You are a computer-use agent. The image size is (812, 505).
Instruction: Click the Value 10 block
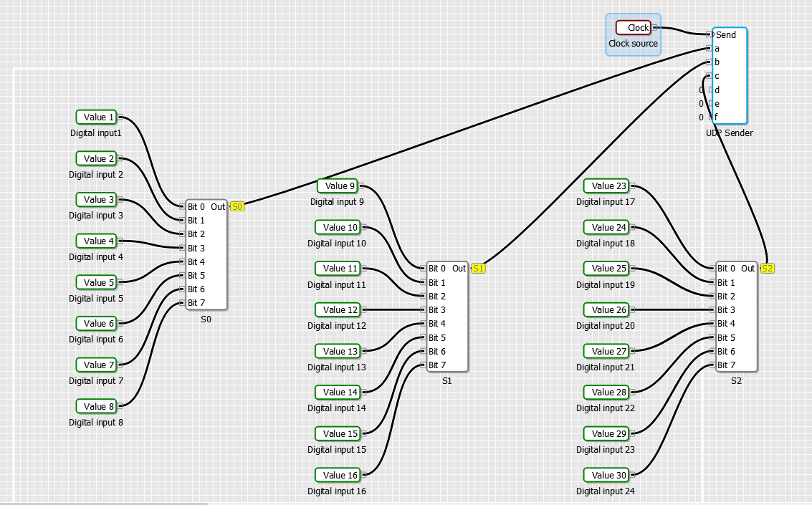(338, 227)
